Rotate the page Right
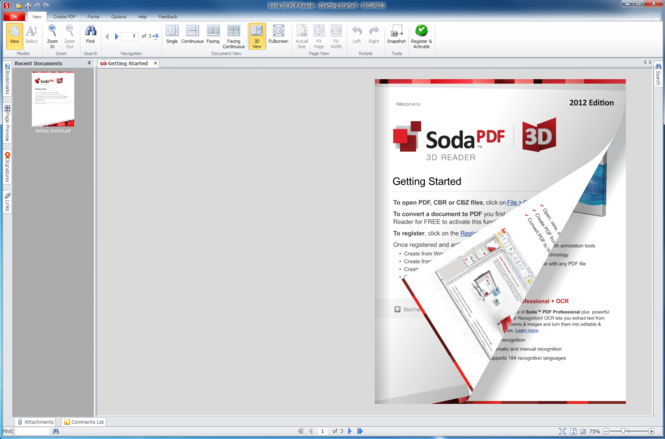 coord(374,36)
